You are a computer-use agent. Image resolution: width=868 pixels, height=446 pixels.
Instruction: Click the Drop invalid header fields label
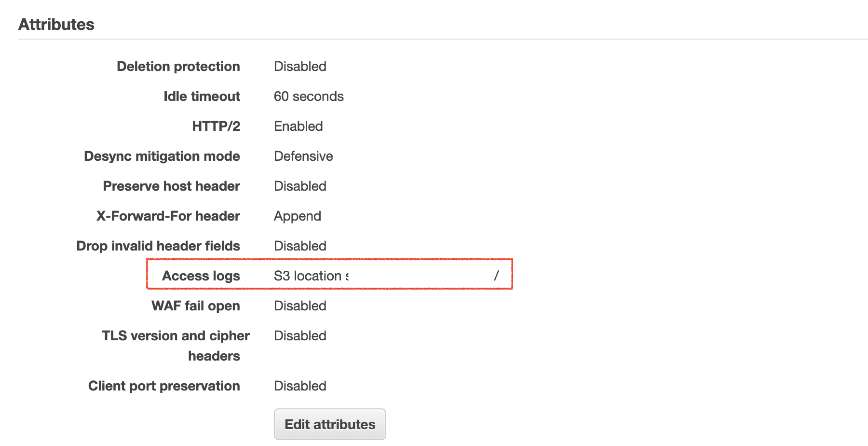pos(158,246)
